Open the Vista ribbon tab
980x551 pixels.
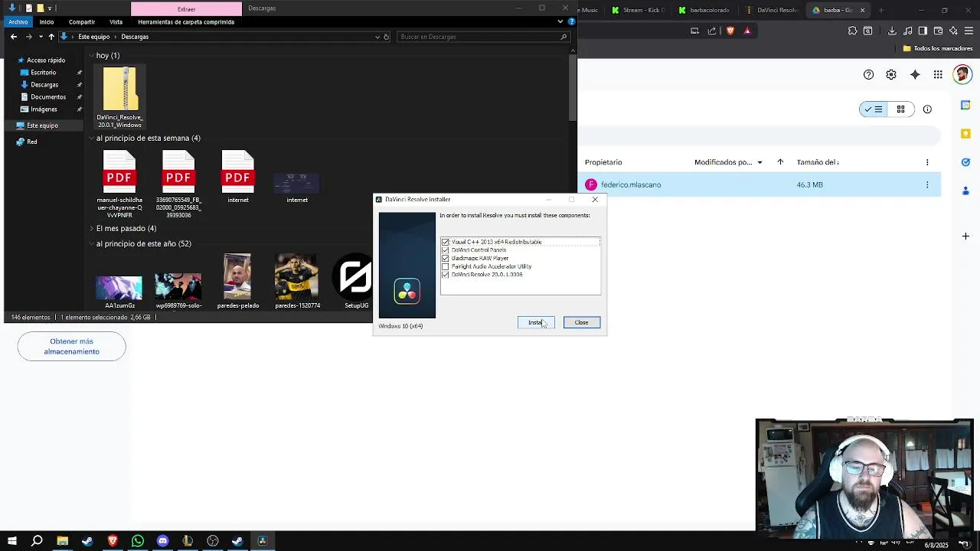coord(116,22)
